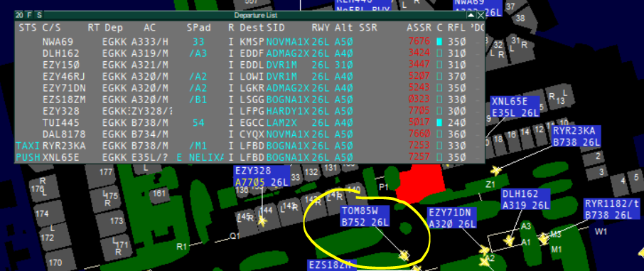Open runway 26L for EZY46RJ
Image resolution: width=644 pixels, height=271 pixels.
(321, 76)
